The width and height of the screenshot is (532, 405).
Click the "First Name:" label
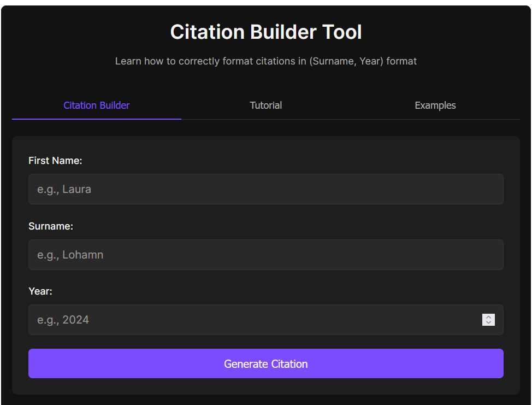point(55,161)
